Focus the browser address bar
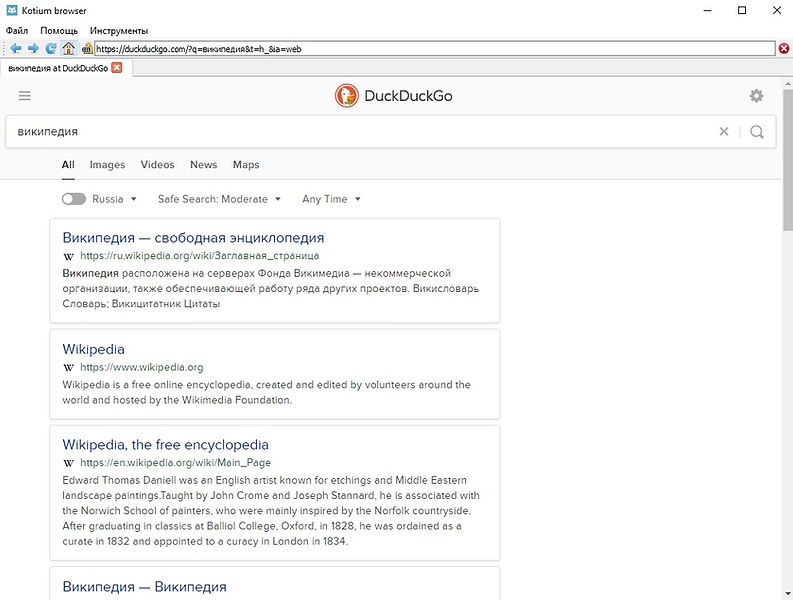The height and width of the screenshot is (600, 793). point(434,49)
